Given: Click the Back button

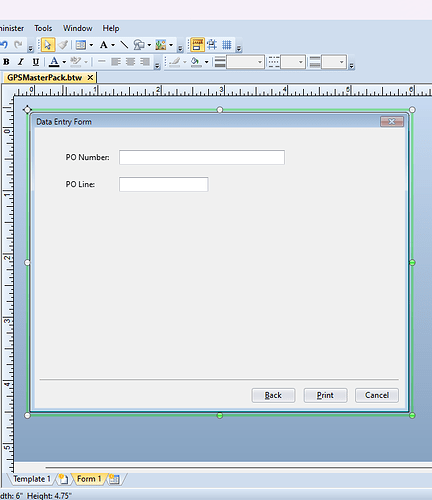Looking at the screenshot, I should pos(273,395).
